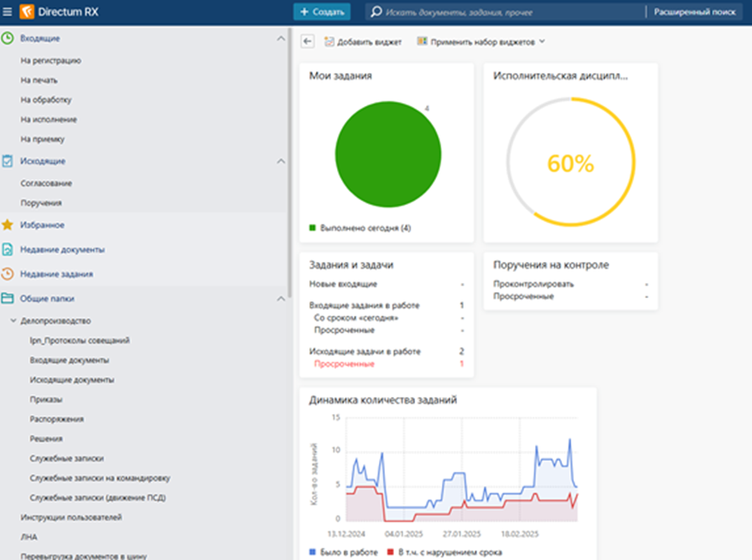Click the Создать button
The image size is (752, 560).
tap(322, 12)
